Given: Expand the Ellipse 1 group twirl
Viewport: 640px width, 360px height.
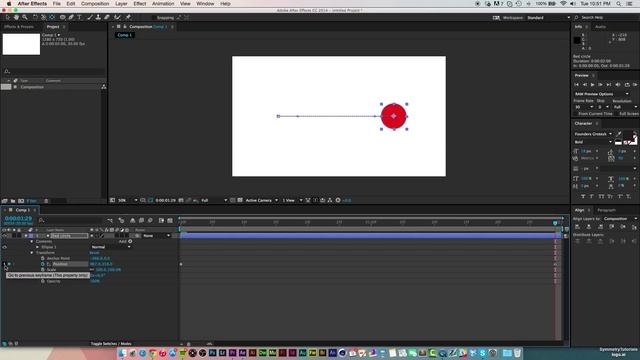Looking at the screenshot, I should click(38, 247).
